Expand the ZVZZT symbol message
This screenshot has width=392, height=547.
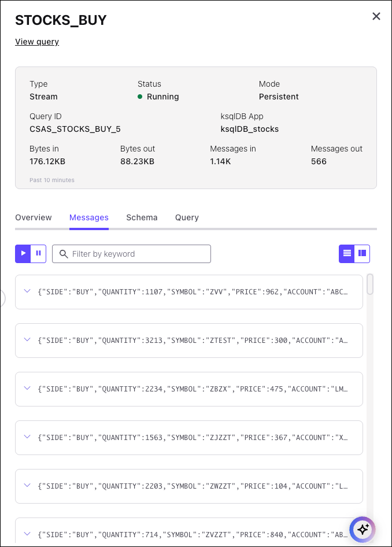(x=27, y=534)
